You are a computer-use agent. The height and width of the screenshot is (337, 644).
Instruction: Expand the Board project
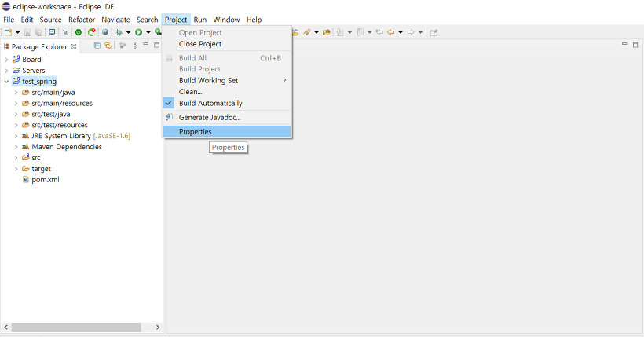6,60
